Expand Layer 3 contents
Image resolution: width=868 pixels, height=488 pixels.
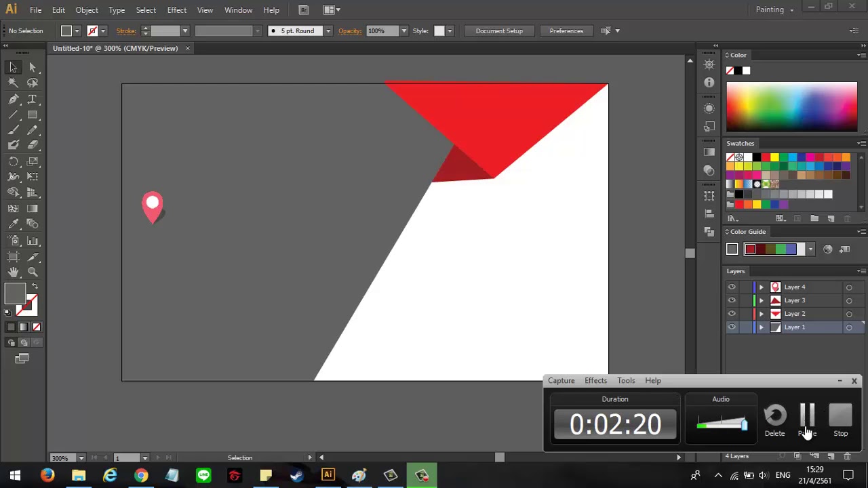[761, 300]
